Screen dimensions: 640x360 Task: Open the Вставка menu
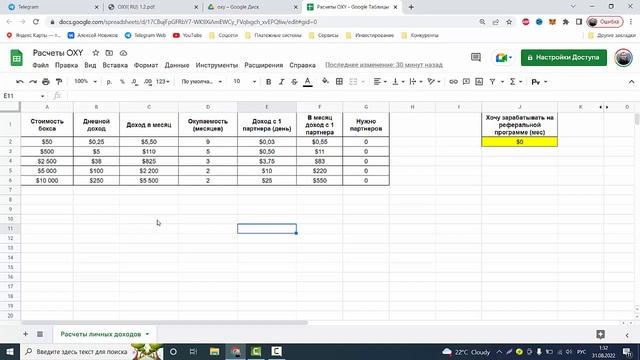115,65
